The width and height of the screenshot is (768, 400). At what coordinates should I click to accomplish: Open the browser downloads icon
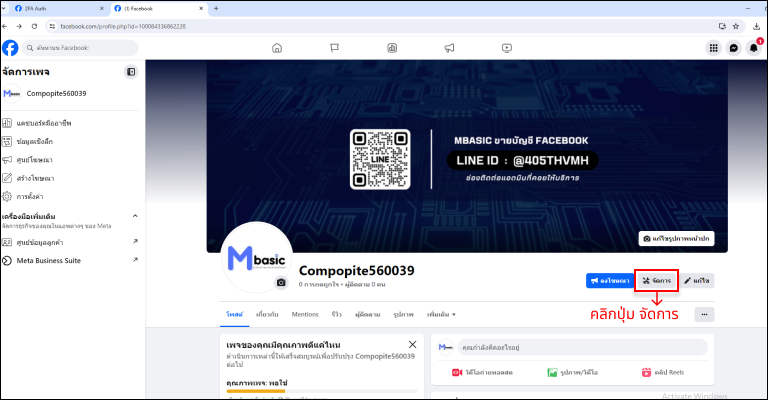(757, 26)
